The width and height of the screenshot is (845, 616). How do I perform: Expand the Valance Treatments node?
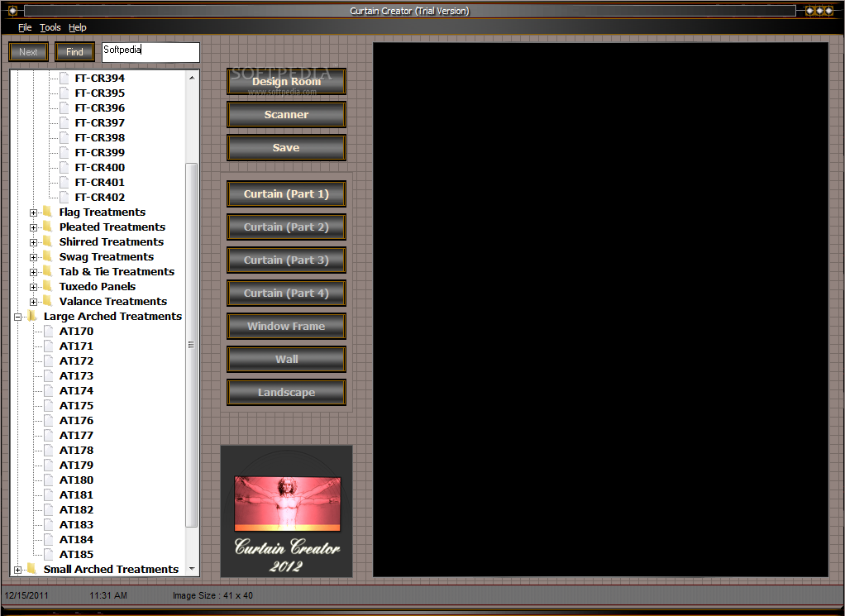point(33,302)
